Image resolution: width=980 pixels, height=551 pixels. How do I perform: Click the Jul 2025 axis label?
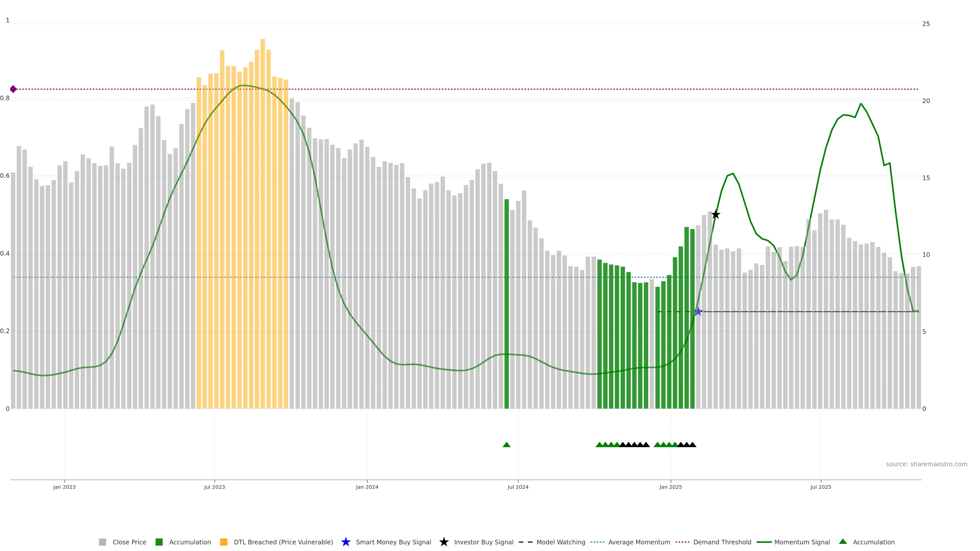point(820,487)
